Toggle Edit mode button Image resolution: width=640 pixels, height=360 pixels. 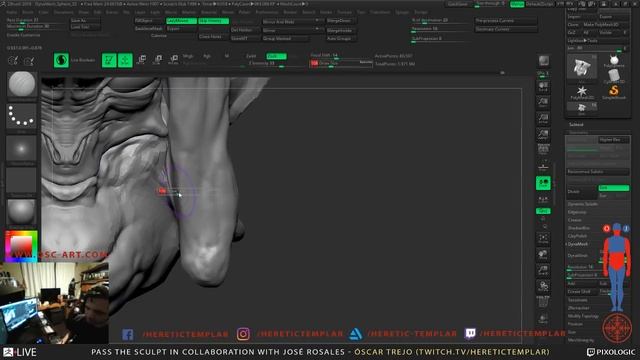pos(109,60)
